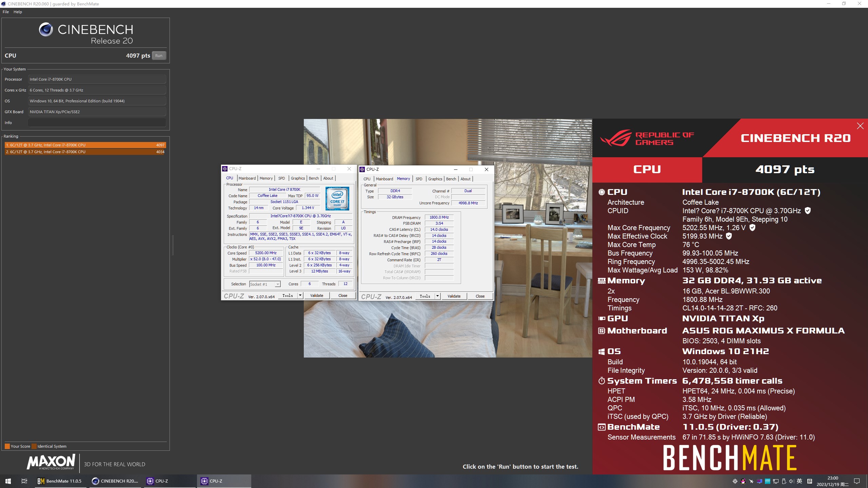Open the Windows Start menu

tap(8, 481)
